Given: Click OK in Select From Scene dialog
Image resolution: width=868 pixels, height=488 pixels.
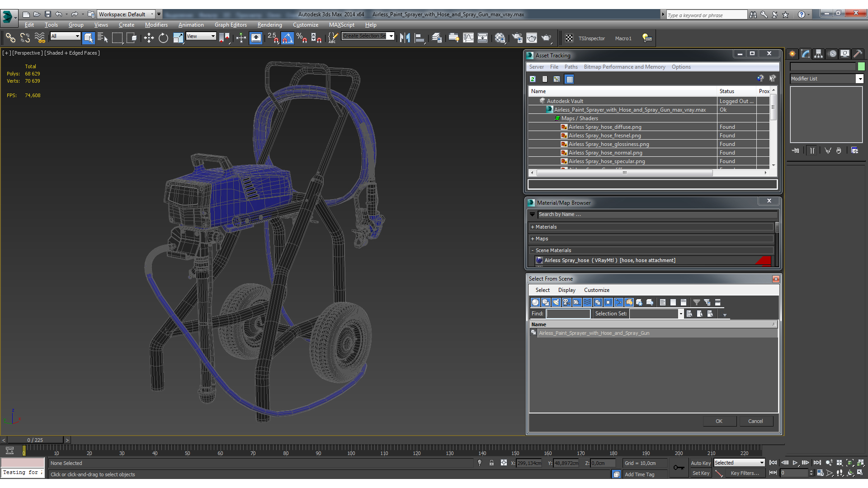Looking at the screenshot, I should click(x=719, y=421).
